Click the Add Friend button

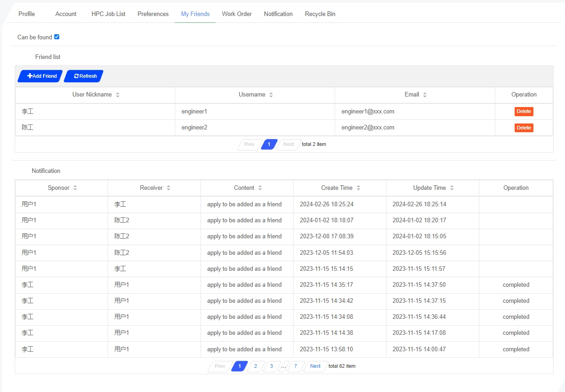[x=40, y=76]
